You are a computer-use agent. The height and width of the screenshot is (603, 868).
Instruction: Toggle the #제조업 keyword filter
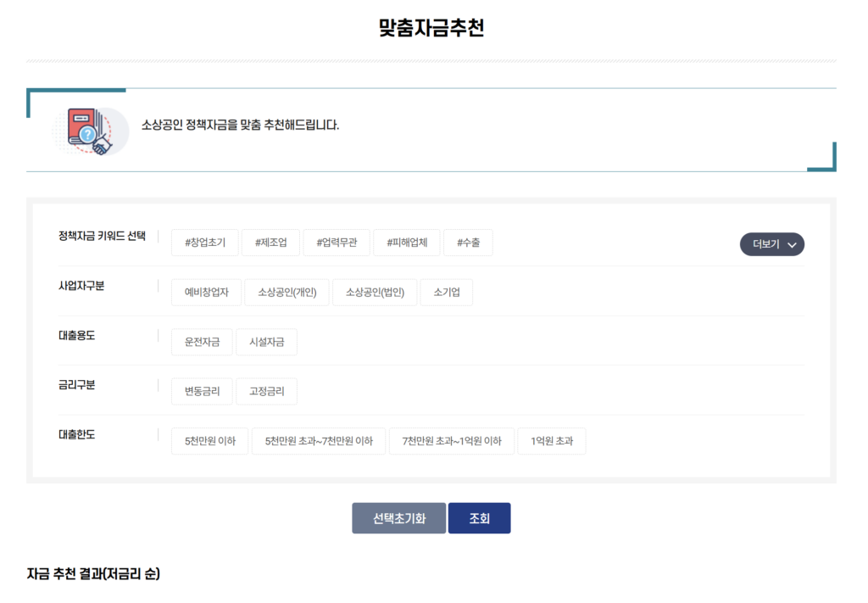pos(270,243)
